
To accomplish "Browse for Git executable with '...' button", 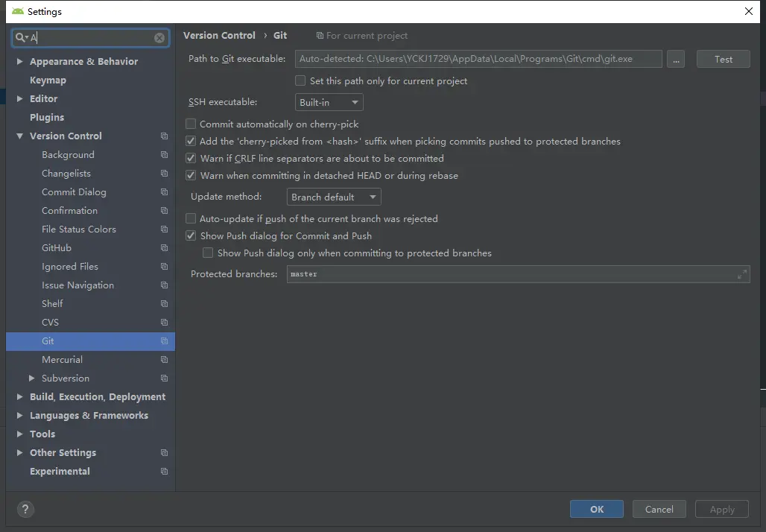I will click(676, 59).
